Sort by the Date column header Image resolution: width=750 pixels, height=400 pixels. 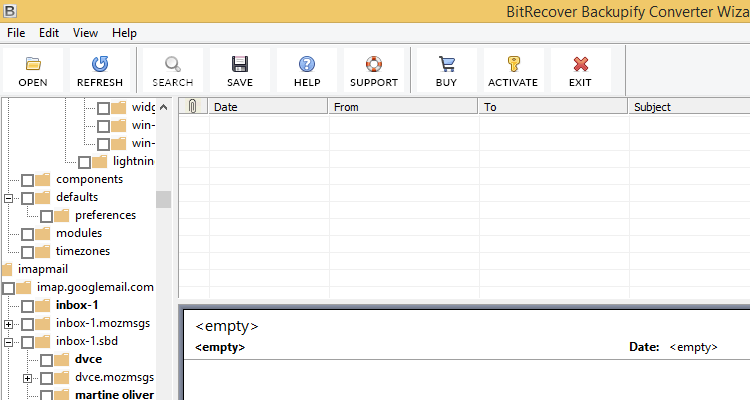pyautogui.click(x=268, y=106)
